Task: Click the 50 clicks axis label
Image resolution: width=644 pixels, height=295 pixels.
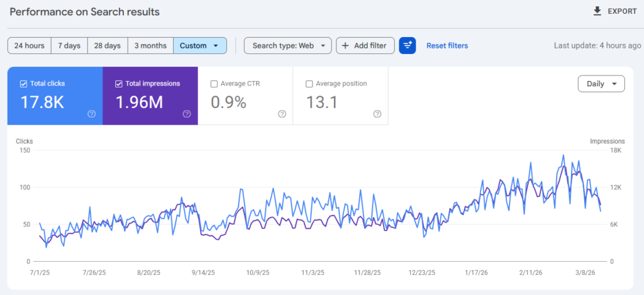Action: click(26, 224)
